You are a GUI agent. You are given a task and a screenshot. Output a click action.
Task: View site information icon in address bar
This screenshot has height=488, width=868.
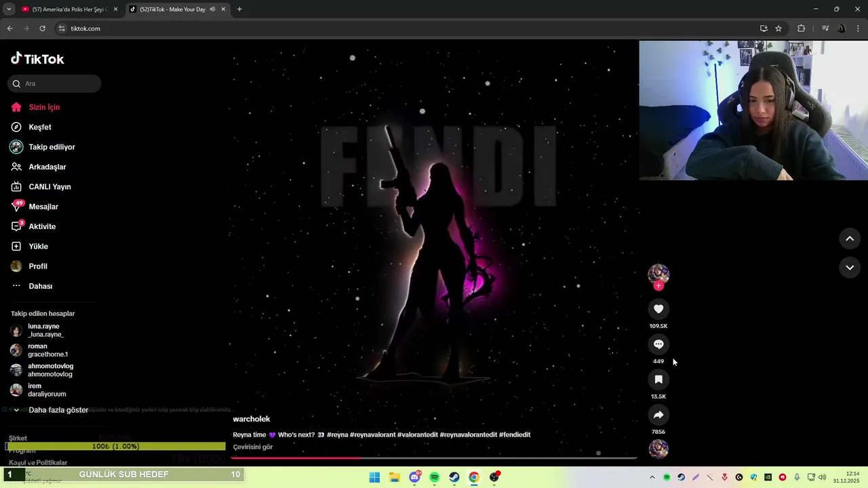62,28
